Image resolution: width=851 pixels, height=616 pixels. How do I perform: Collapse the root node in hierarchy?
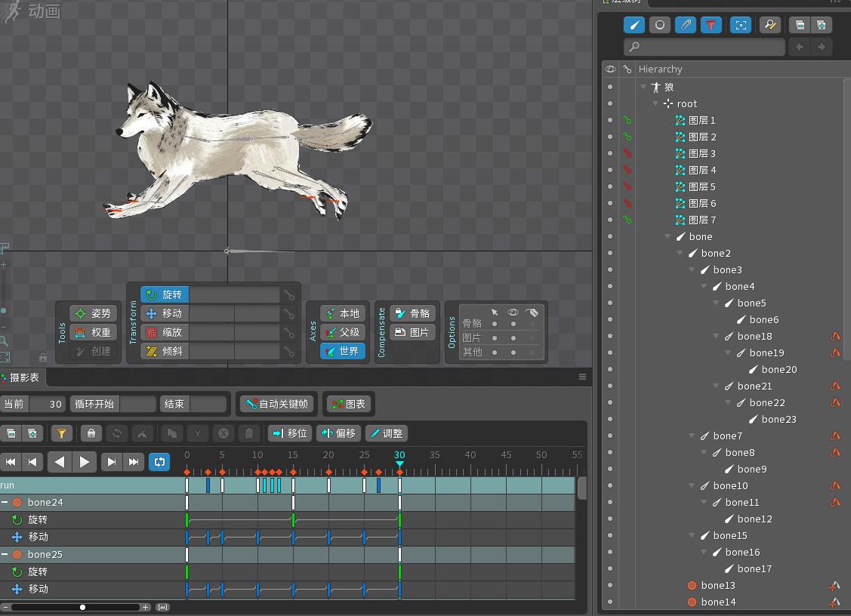pyautogui.click(x=655, y=103)
